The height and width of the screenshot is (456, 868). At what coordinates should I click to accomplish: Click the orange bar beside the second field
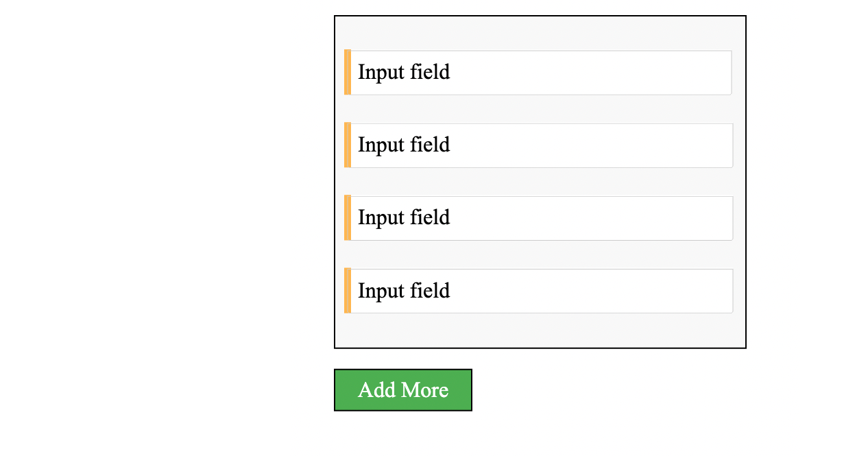coord(348,145)
